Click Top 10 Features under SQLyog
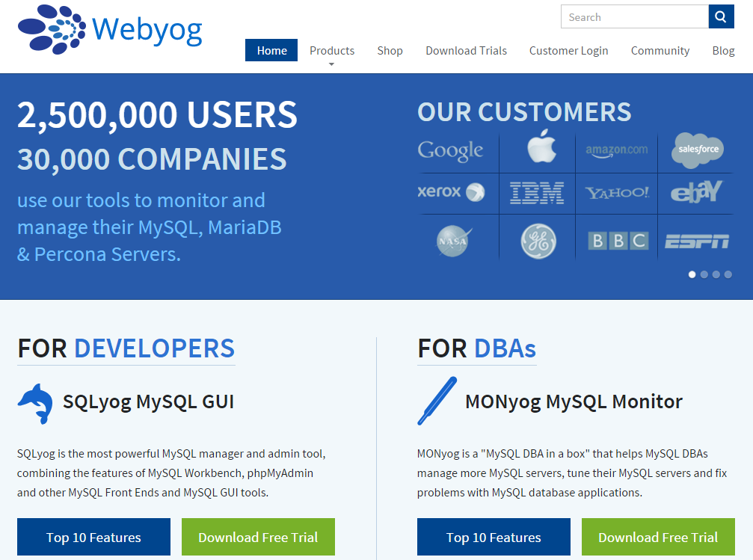 point(93,537)
